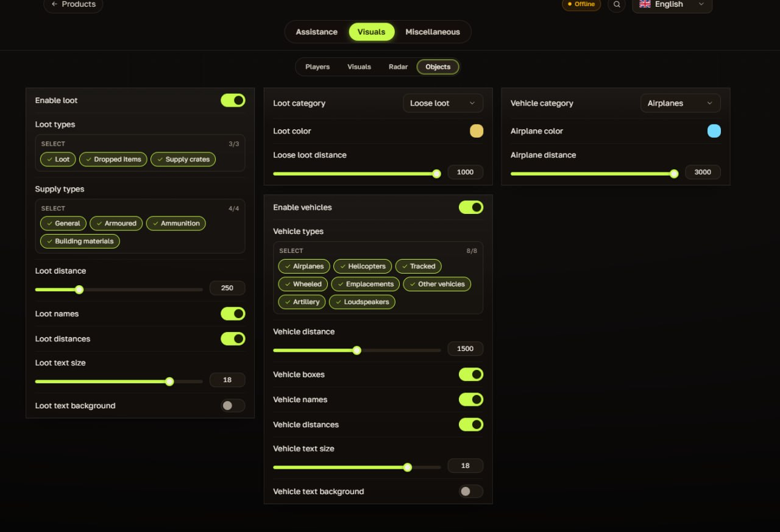Click the Loot distance value field 250

coord(227,288)
